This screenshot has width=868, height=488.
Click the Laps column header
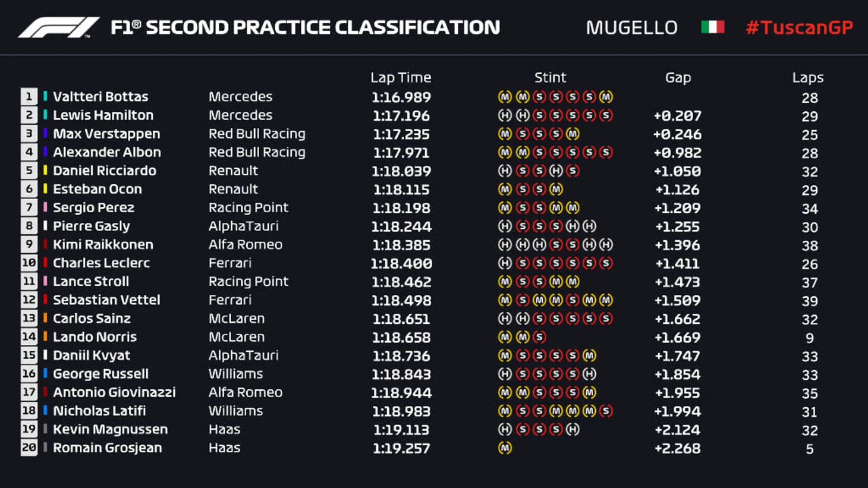click(x=807, y=77)
